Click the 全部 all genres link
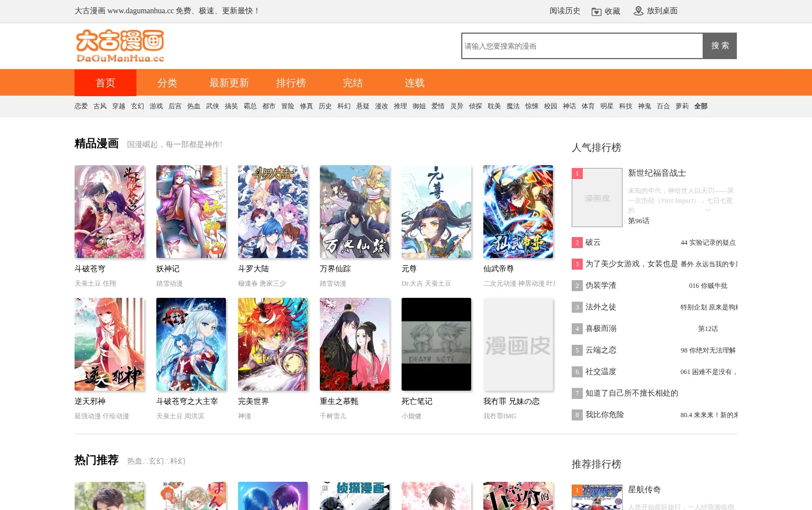 701,106
